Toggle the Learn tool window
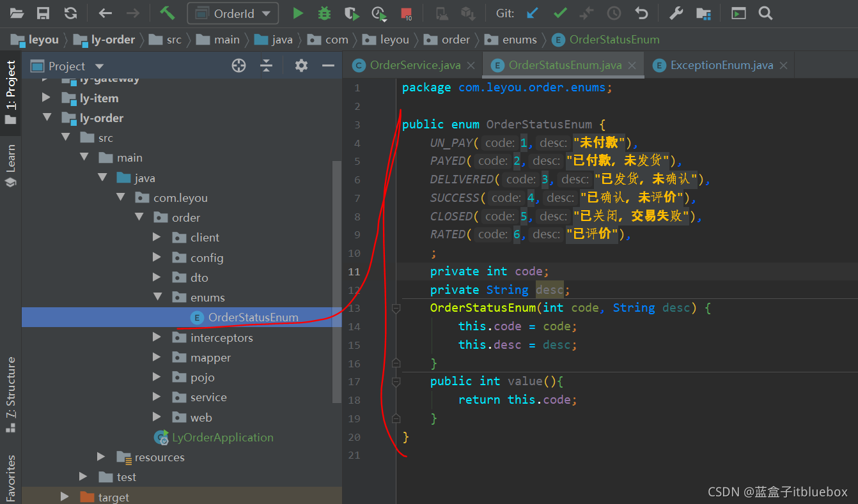 (x=10, y=165)
